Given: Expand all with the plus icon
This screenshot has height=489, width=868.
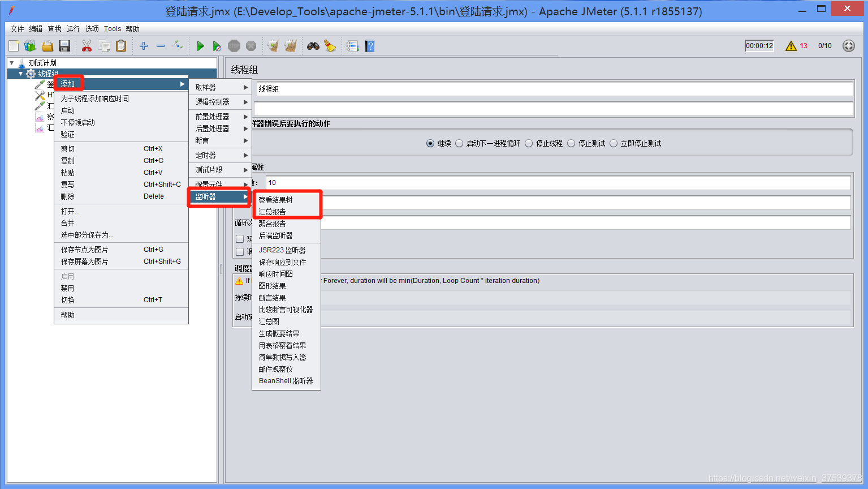Looking at the screenshot, I should pyautogui.click(x=144, y=46).
